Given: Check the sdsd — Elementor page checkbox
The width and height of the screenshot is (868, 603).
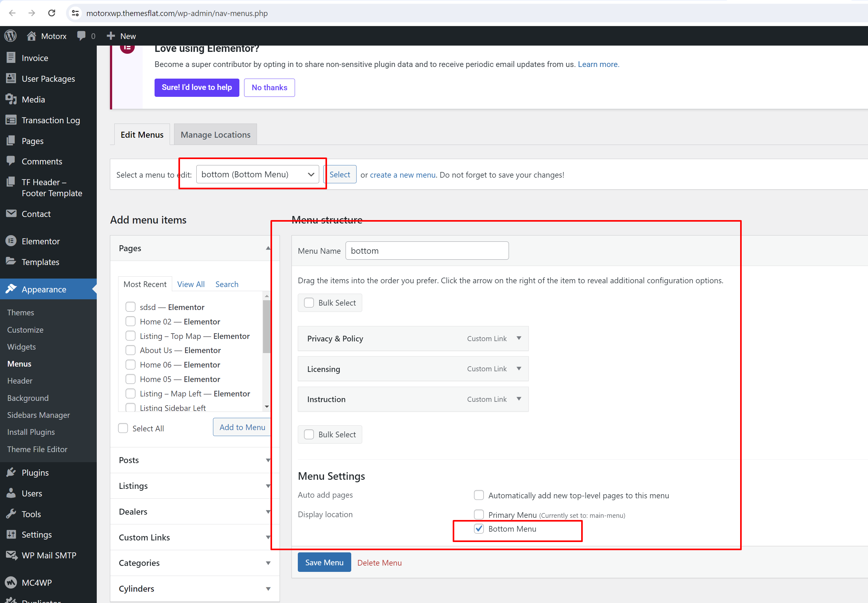Looking at the screenshot, I should 130,307.
